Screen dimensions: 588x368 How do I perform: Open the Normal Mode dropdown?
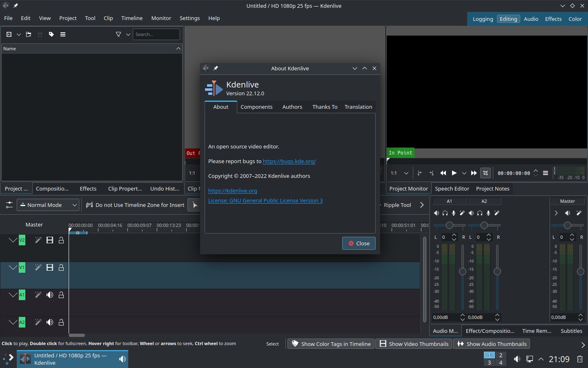tap(48, 205)
